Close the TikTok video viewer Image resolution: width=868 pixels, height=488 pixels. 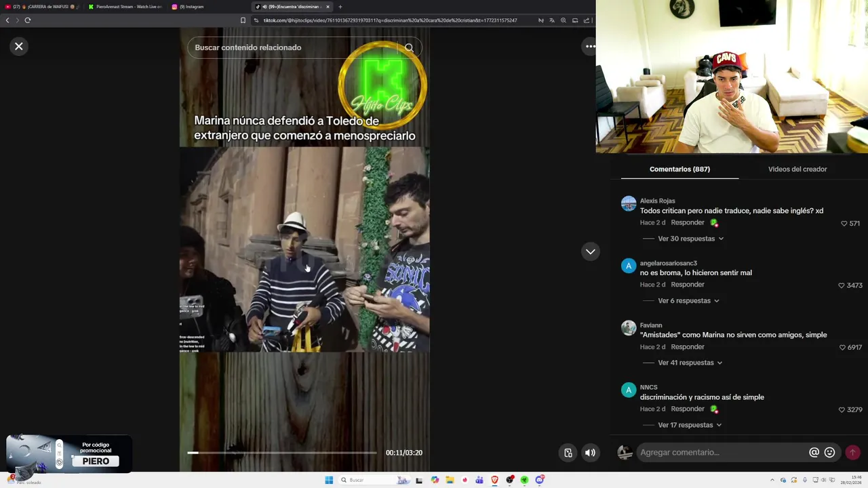pos(19,46)
